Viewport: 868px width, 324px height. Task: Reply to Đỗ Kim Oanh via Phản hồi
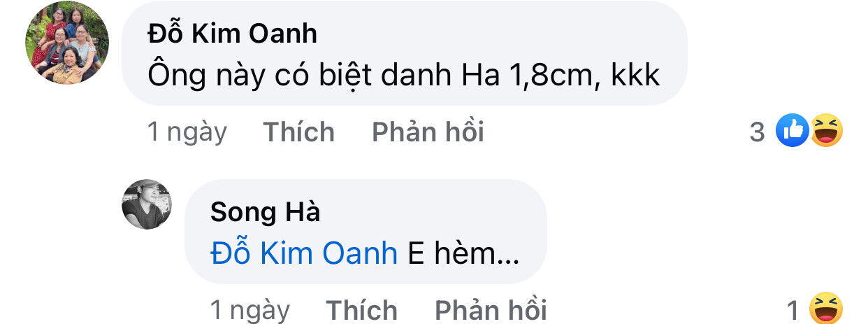coord(428,132)
